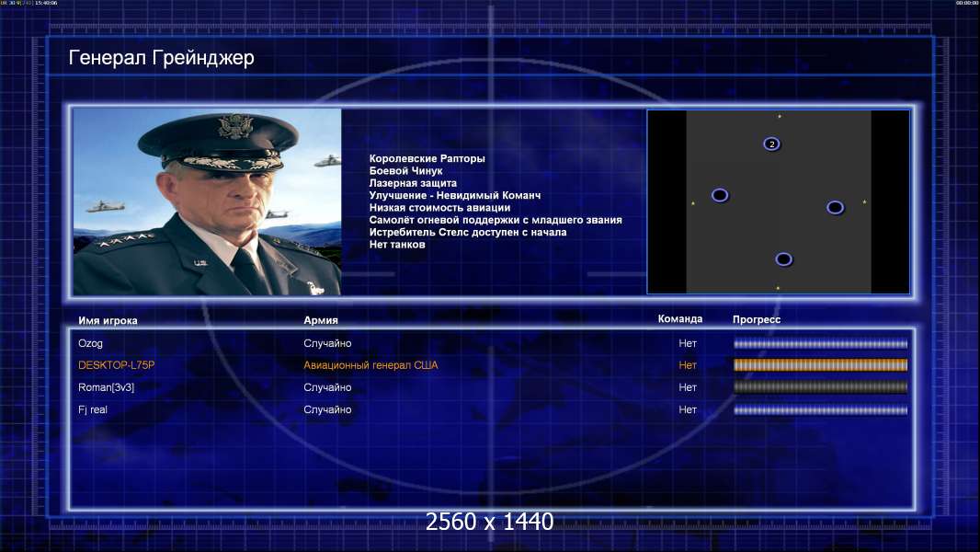Click the title 'Генерал Грейнджер'
Image resolution: width=980 pixels, height=552 pixels.
click(161, 58)
